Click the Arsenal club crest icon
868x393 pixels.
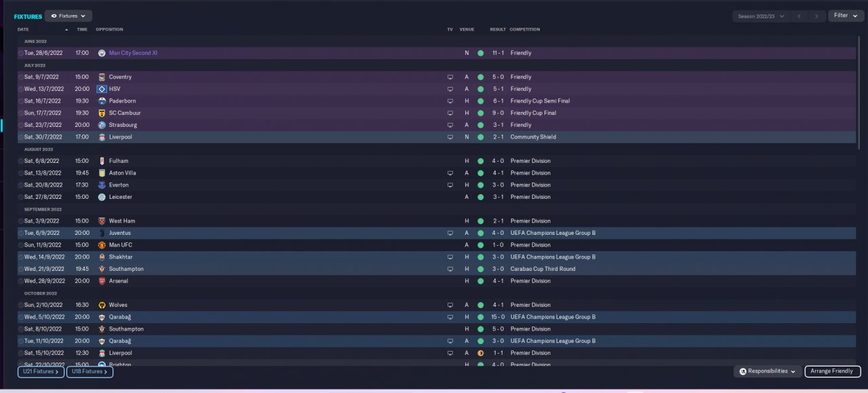[x=102, y=281]
